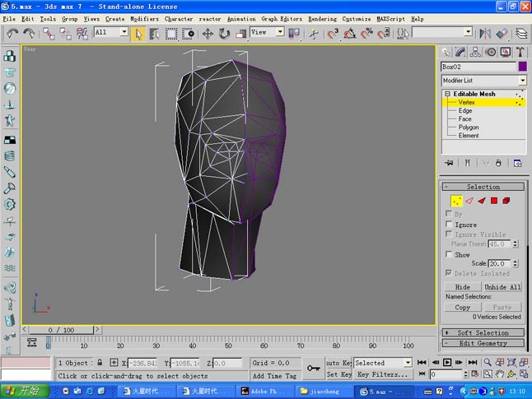Click the Copy named selection button
The width and height of the screenshot is (532, 399).
[x=463, y=307]
